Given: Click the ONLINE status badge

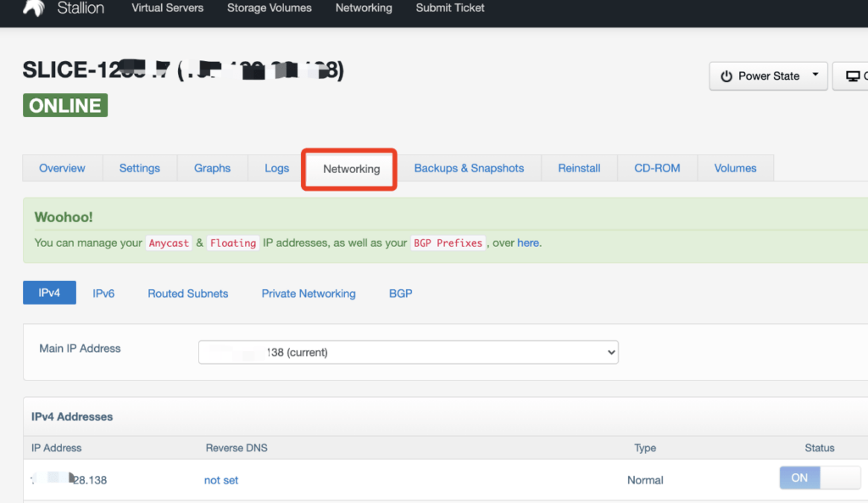Looking at the screenshot, I should click(65, 106).
